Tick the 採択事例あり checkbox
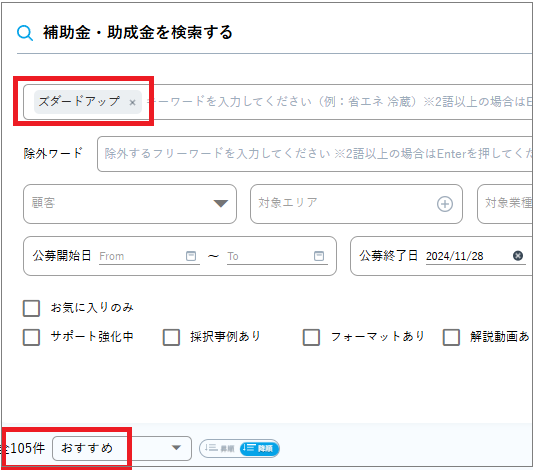533x470 pixels. [171, 337]
